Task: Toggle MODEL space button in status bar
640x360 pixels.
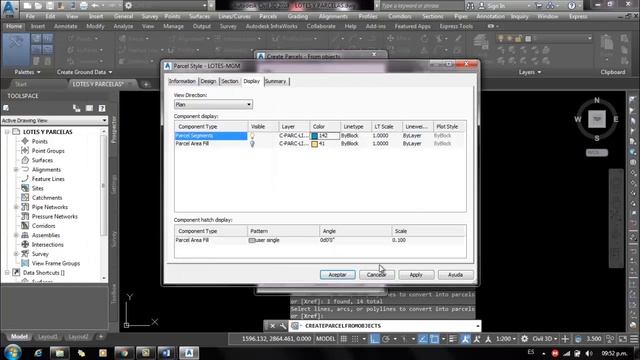Action: click(x=326, y=339)
